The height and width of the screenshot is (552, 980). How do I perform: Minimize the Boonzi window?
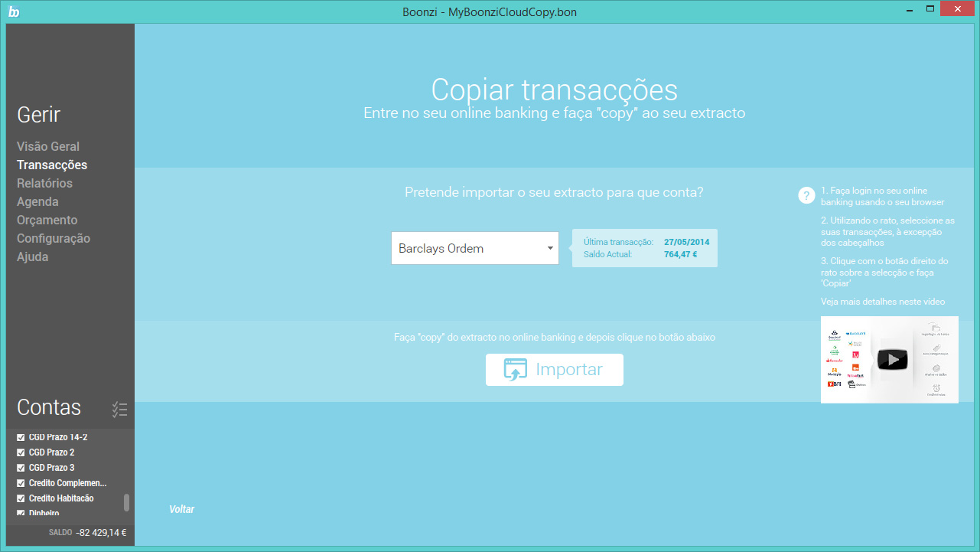(908, 11)
